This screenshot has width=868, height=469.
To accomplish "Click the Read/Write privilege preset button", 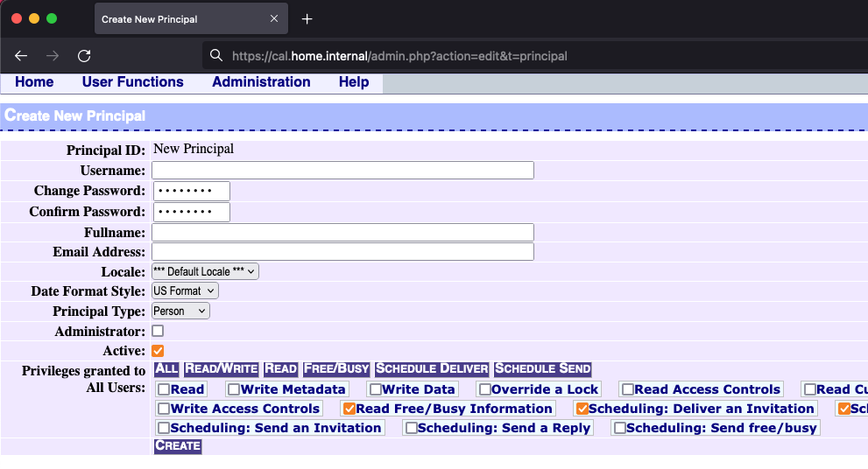I will 221,369.
